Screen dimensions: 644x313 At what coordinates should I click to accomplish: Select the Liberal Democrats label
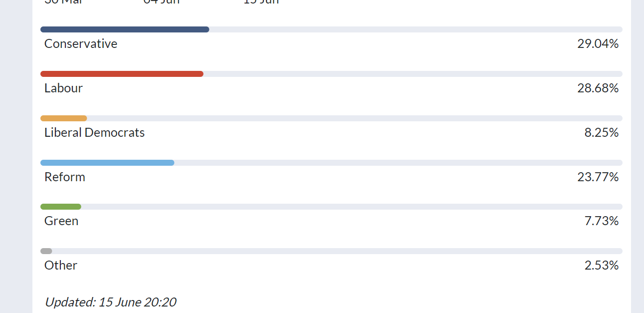pyautogui.click(x=95, y=133)
